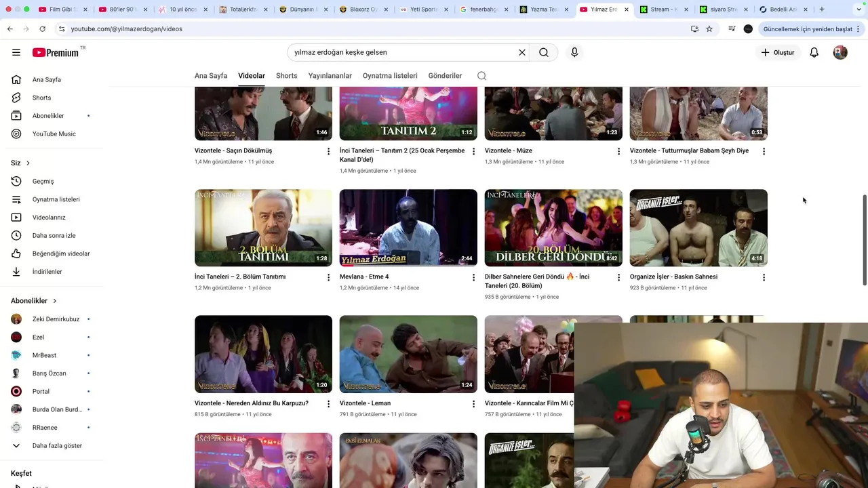
Task: Open Organize İşler - Baskın Sahnesi title
Action: click(673, 277)
